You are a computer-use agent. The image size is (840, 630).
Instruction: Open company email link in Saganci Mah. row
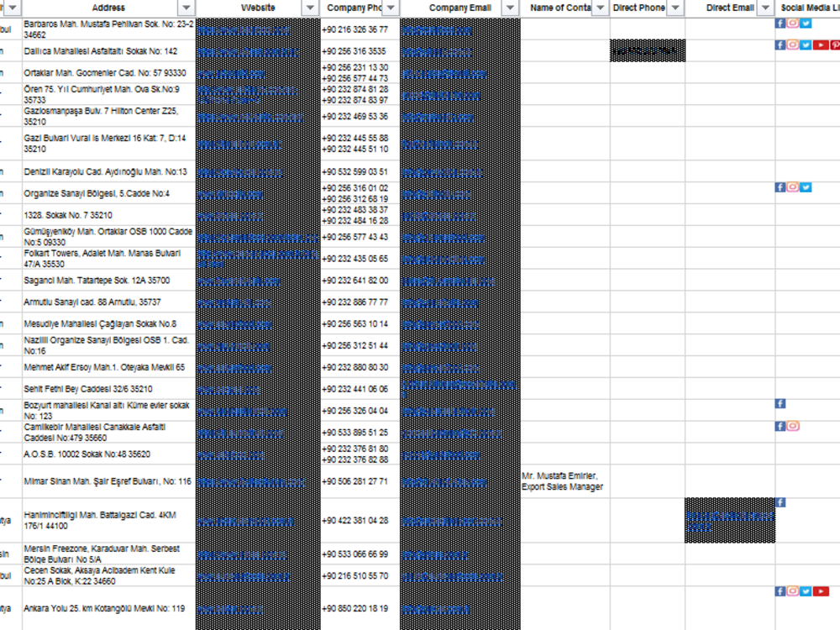click(448, 281)
